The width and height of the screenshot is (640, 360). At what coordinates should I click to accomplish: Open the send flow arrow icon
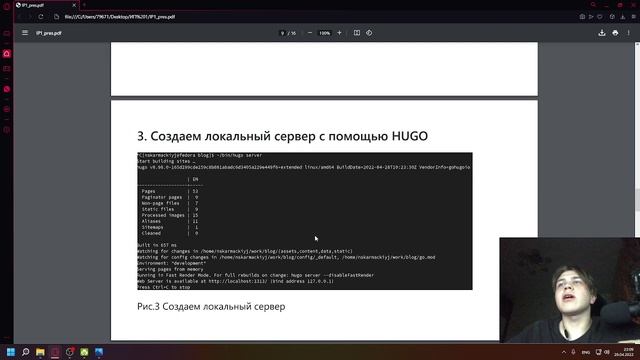(591, 17)
